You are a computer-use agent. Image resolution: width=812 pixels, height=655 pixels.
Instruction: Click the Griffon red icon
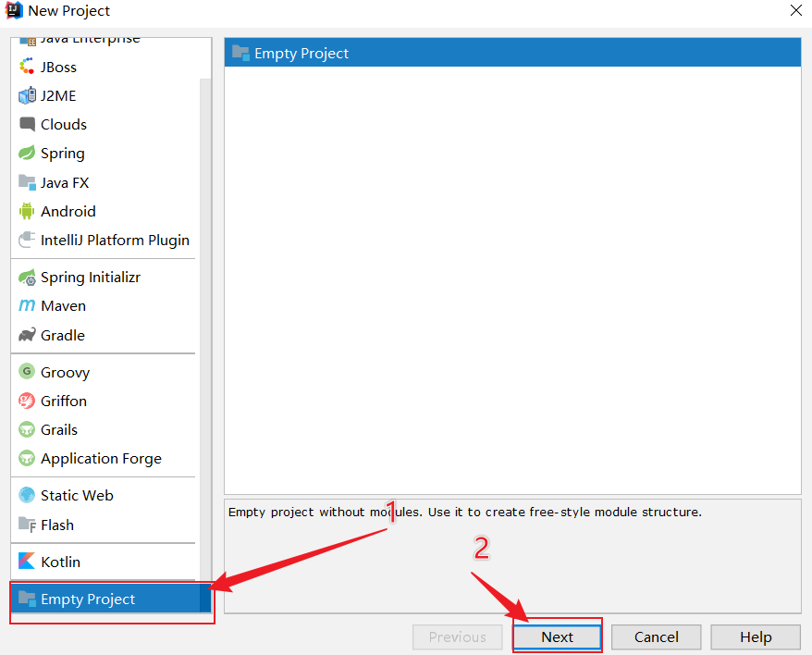27,401
